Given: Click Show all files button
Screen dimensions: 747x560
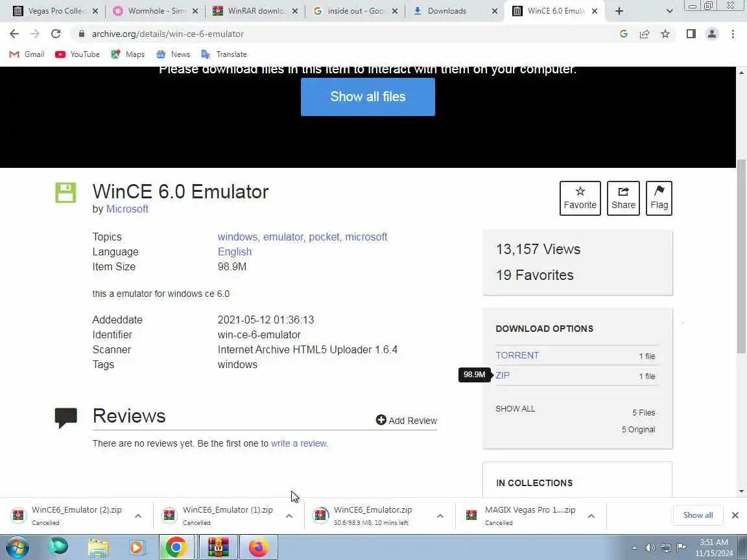Looking at the screenshot, I should tap(368, 97).
